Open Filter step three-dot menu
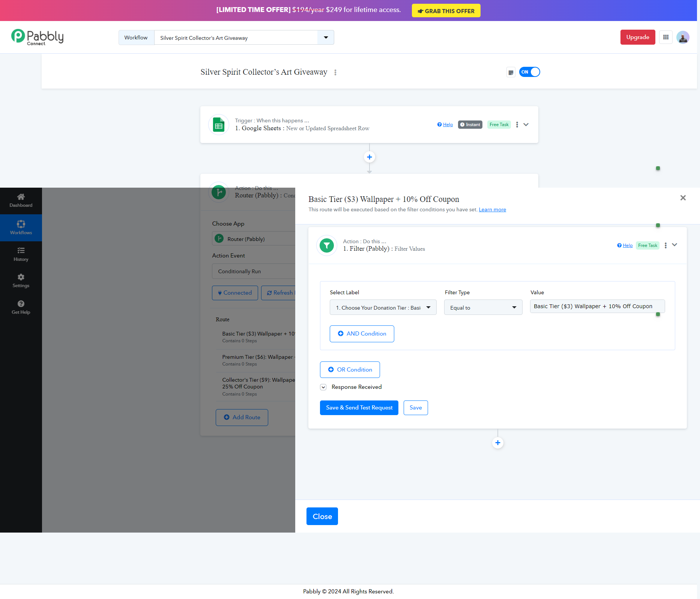 (665, 245)
